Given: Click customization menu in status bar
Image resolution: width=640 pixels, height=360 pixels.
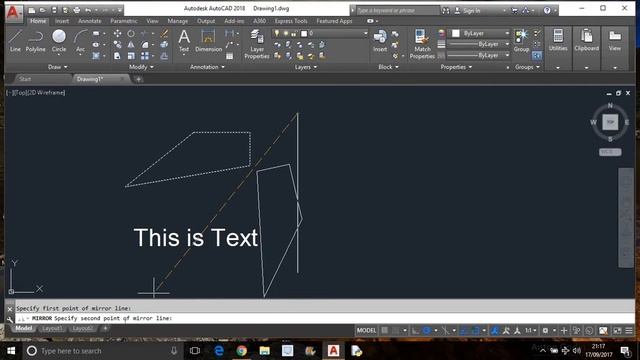Looking at the screenshot, I should (x=629, y=330).
